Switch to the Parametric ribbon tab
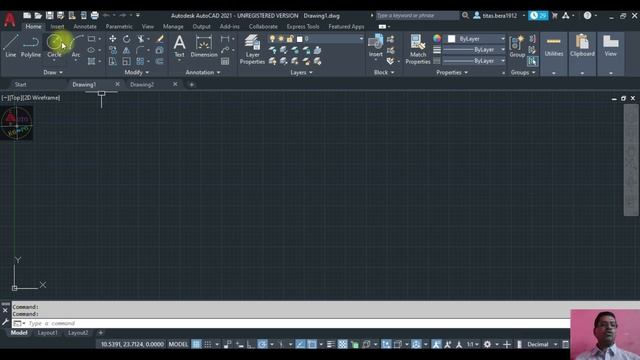This screenshot has height=360, width=640. 119,27
